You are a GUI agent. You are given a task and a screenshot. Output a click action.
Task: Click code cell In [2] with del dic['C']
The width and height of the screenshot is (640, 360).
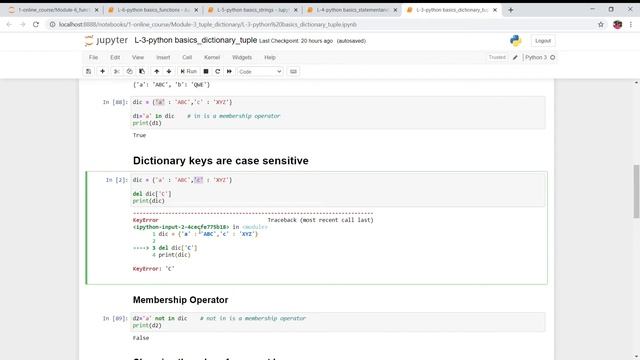pos(338,190)
